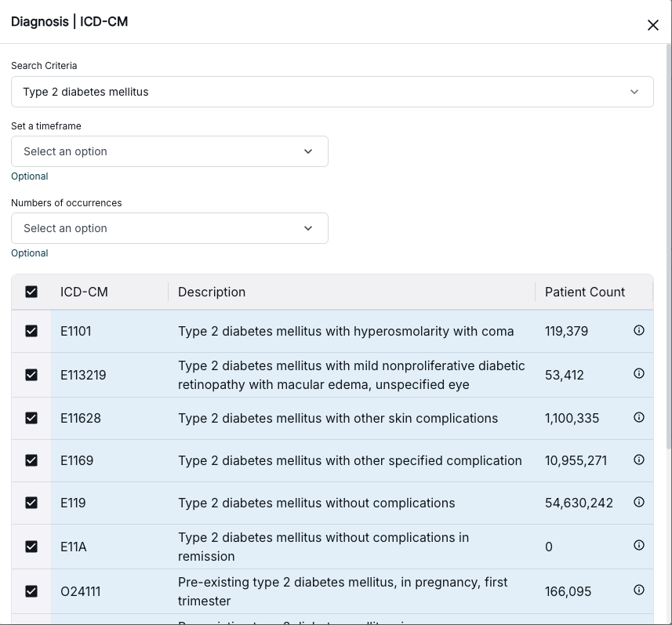Click patient count 54,630,242
The height and width of the screenshot is (625, 672).
click(579, 503)
